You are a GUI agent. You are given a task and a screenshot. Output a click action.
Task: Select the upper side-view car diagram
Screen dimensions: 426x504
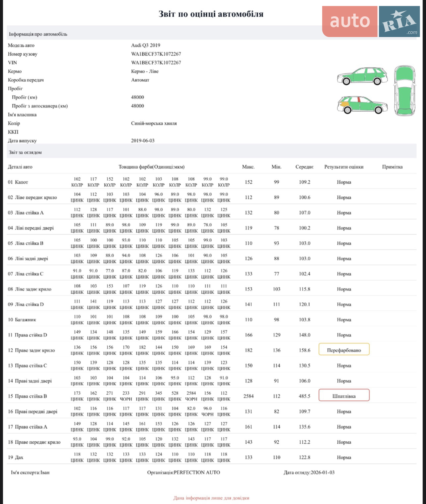362,76
